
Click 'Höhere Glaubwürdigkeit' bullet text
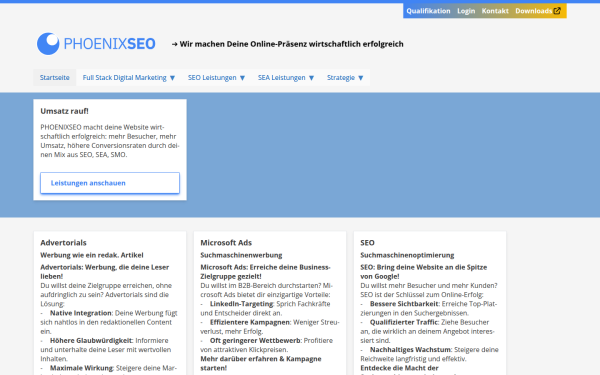[x=91, y=341]
